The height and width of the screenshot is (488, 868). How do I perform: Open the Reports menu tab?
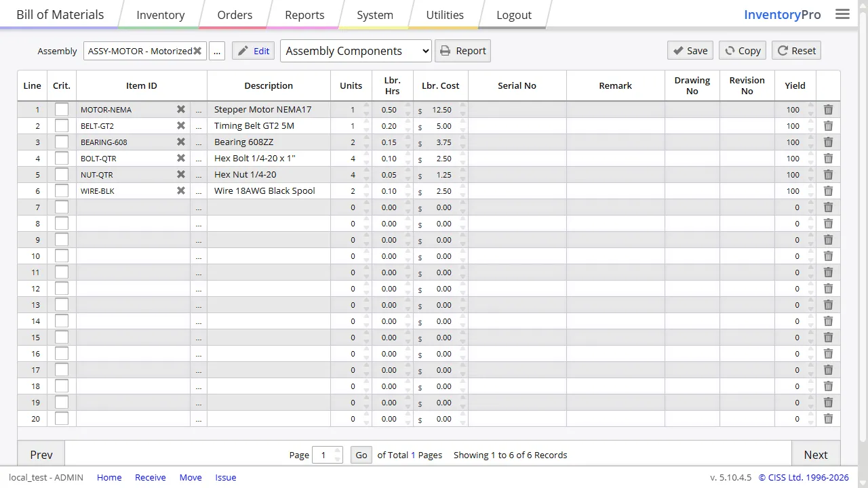(x=304, y=15)
